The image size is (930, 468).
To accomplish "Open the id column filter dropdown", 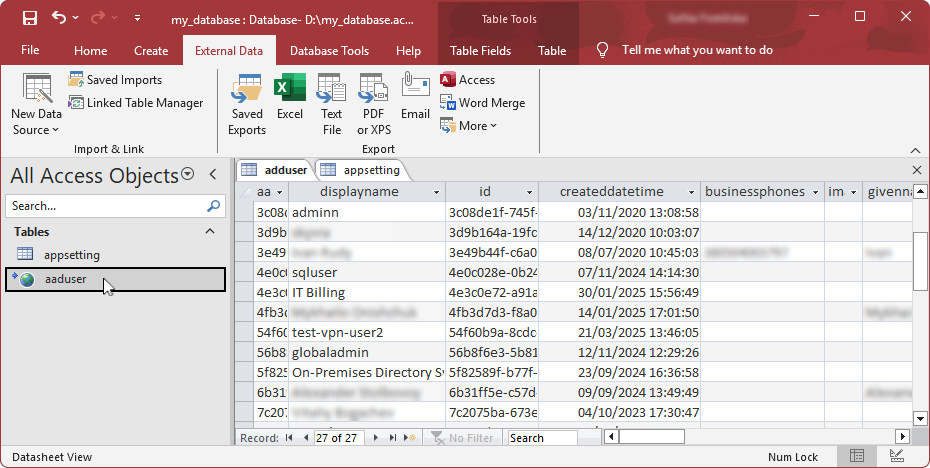I will 530,192.
